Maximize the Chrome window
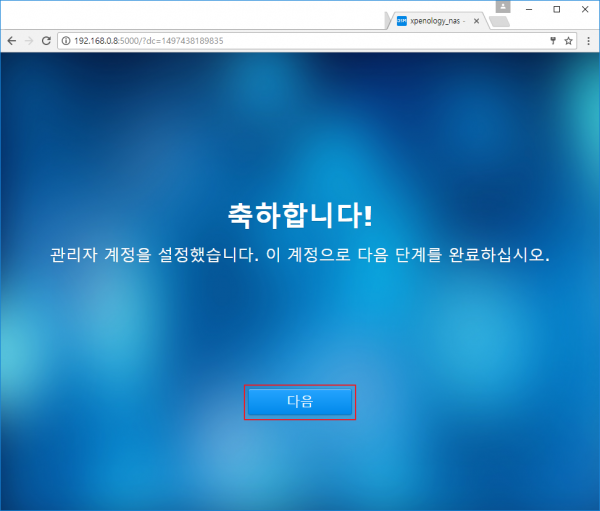Viewport: 600px width, 511px height. point(556,8)
